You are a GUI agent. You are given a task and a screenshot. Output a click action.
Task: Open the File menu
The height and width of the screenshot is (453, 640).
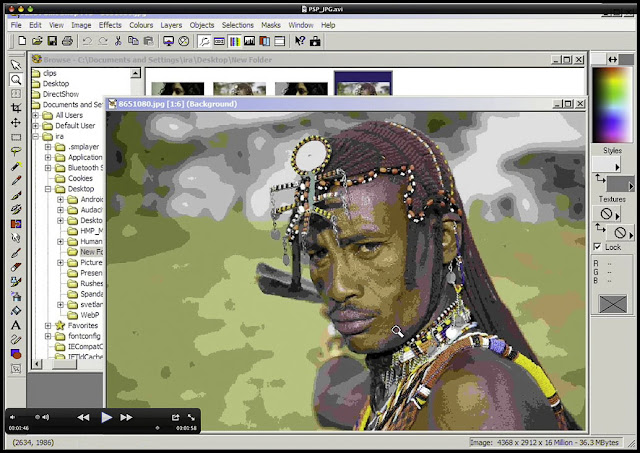pyautogui.click(x=16, y=25)
